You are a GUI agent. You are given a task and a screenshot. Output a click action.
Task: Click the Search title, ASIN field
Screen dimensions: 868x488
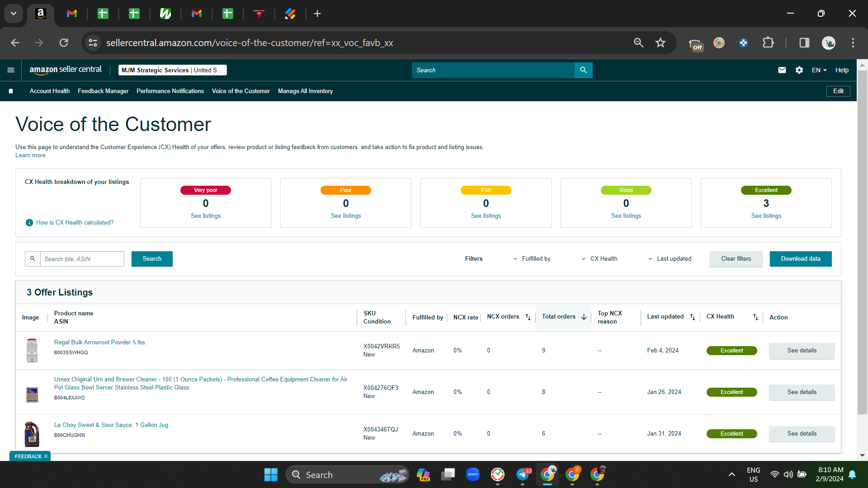(82, 259)
